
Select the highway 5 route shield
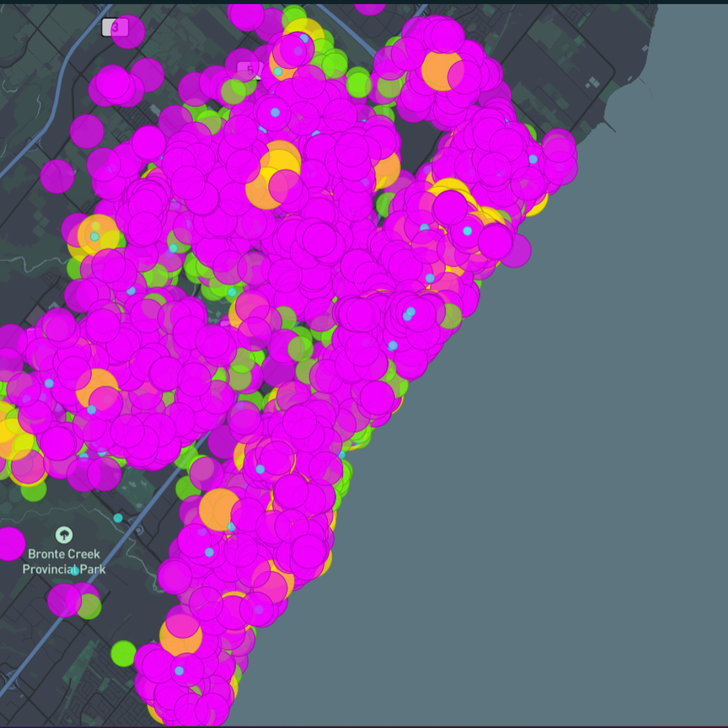[x=247, y=69]
